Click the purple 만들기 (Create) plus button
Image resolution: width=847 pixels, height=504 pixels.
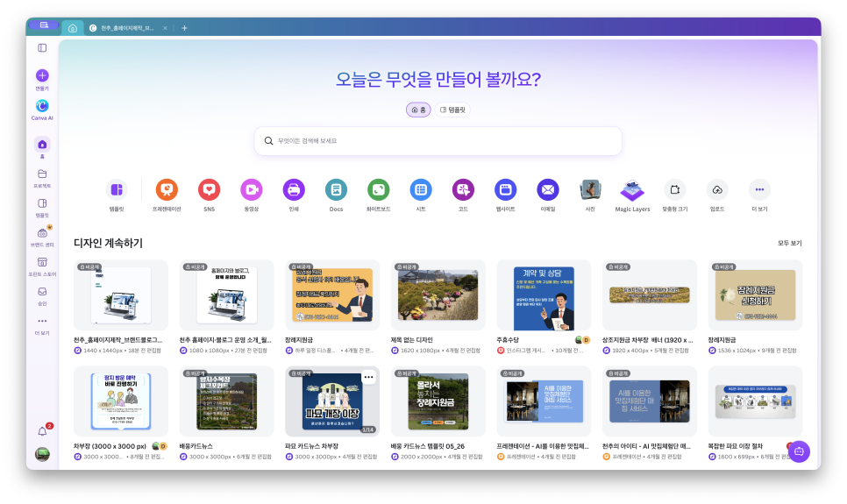42,75
